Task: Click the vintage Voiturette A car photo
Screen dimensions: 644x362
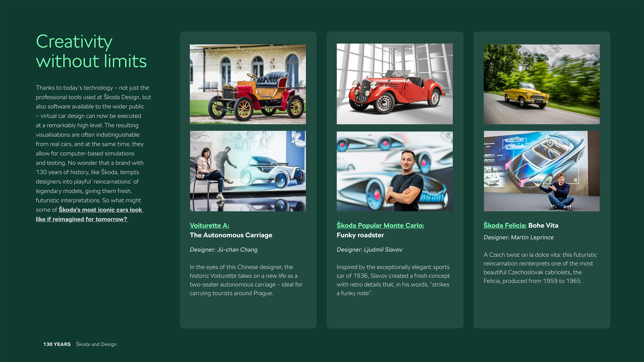Action: coord(247,84)
